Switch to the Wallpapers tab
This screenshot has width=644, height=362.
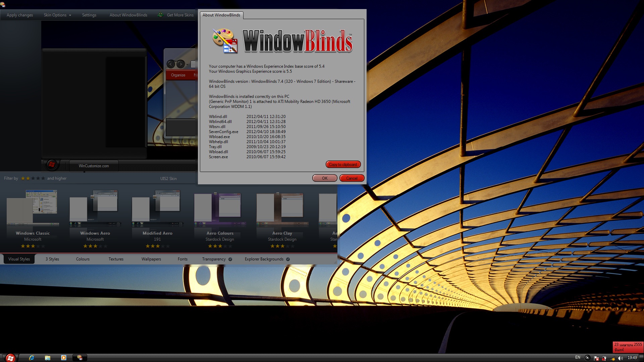tap(151, 259)
